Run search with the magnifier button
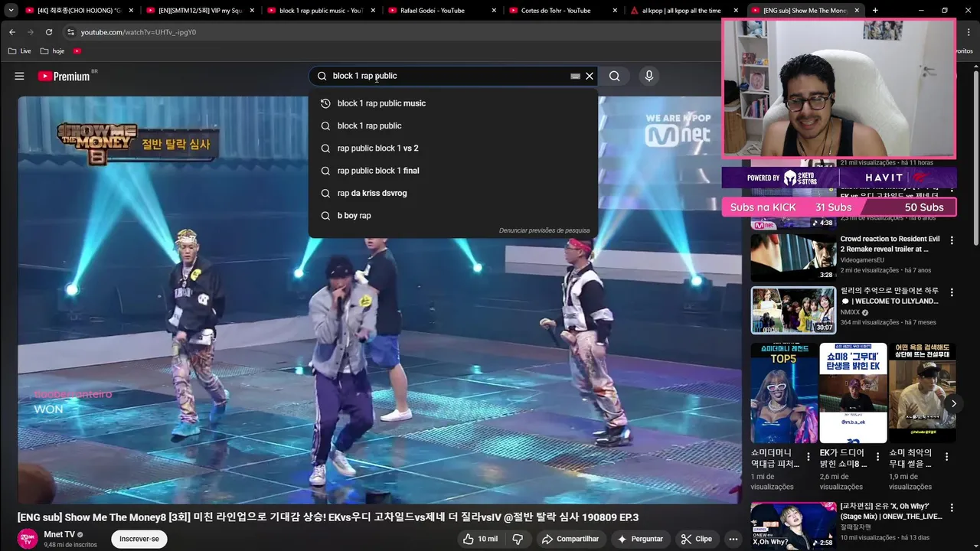 [614, 76]
